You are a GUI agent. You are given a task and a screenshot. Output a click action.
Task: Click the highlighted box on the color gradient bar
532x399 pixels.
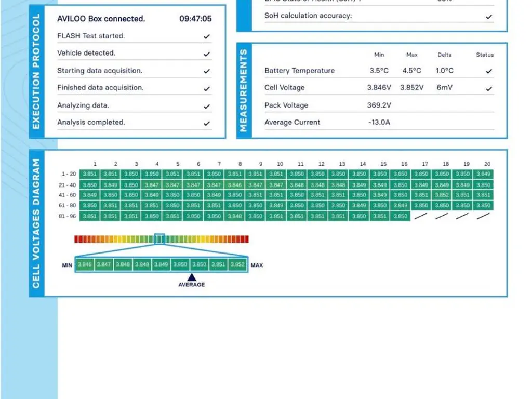(159, 239)
